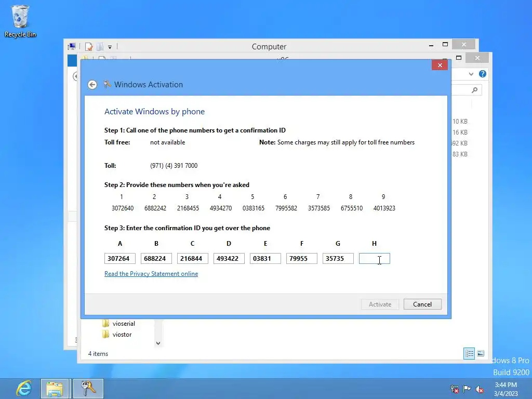Select installation ID block 2168455

coord(188,208)
